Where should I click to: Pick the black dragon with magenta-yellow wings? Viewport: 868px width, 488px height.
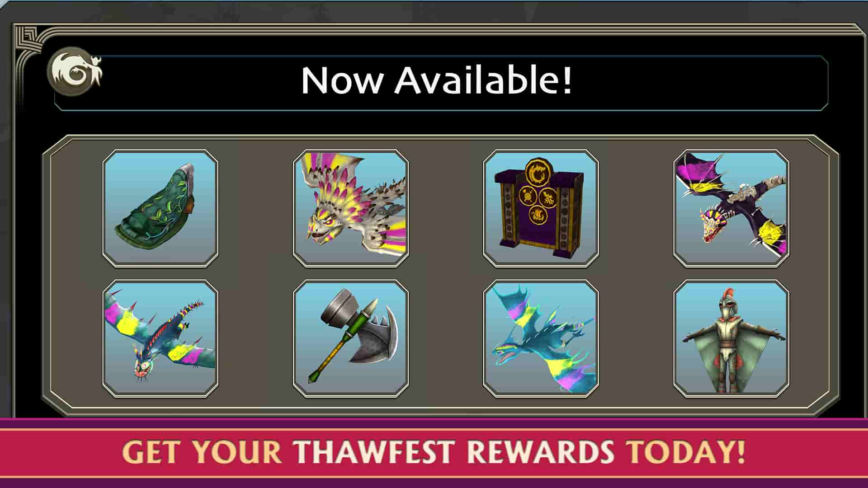coord(731,208)
